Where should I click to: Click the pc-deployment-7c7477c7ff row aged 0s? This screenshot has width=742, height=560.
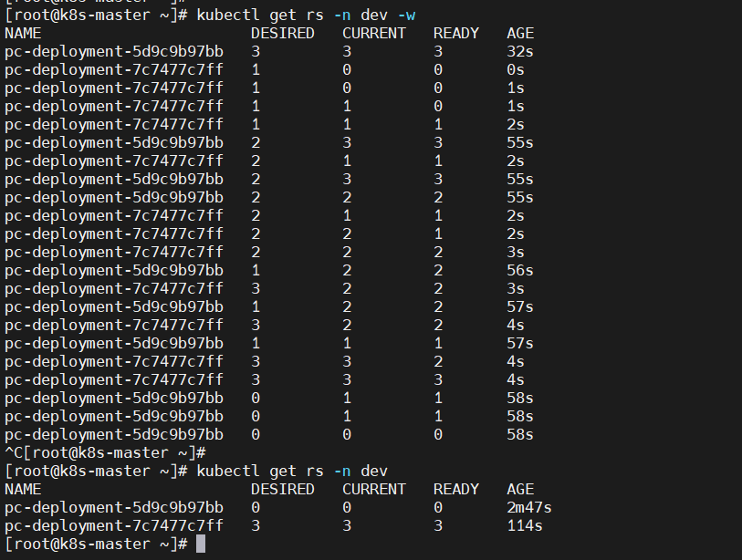click(x=265, y=70)
